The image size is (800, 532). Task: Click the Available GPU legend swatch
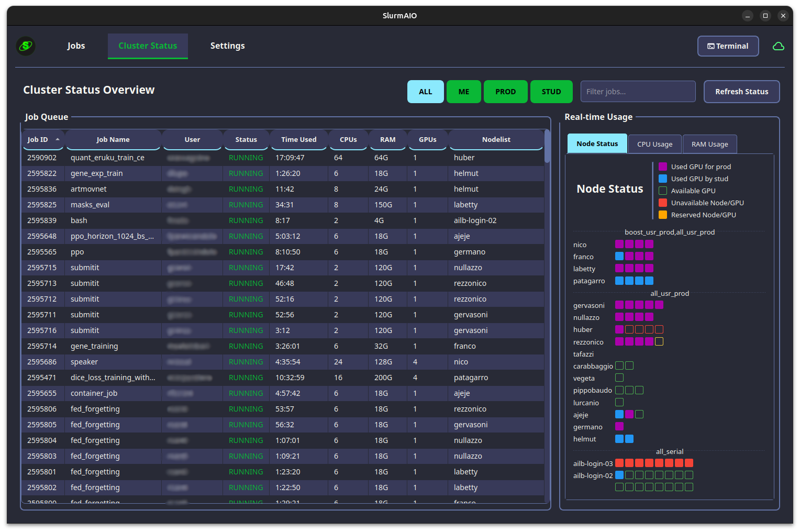click(662, 191)
